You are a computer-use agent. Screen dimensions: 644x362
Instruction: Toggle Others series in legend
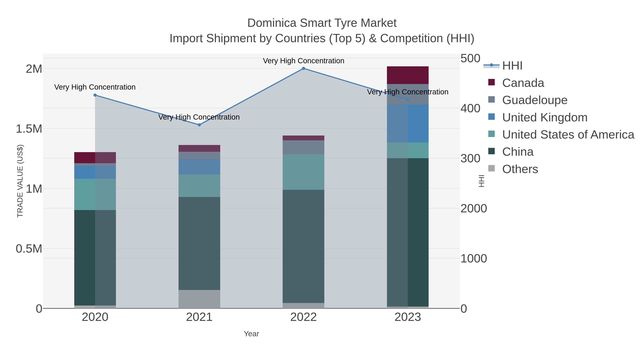click(513, 169)
